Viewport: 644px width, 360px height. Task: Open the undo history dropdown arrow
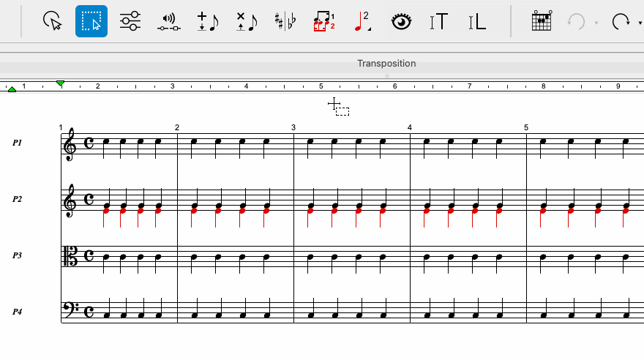pos(596,23)
